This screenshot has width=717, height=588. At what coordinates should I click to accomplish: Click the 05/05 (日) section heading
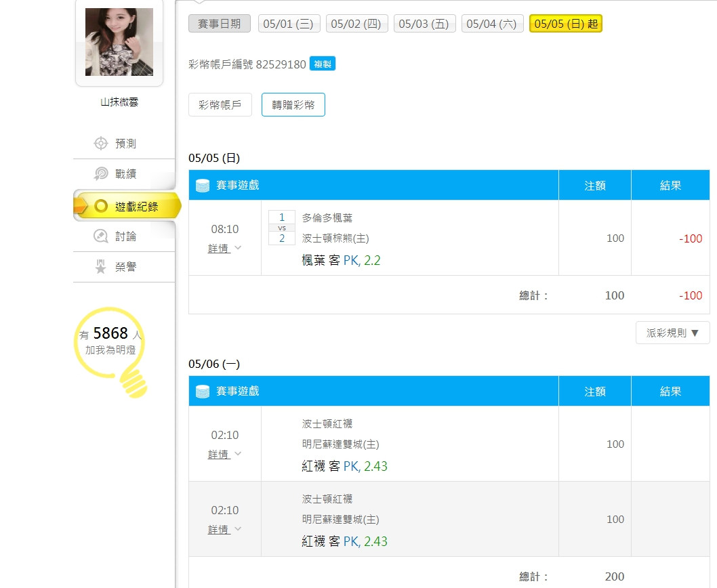[x=214, y=159]
